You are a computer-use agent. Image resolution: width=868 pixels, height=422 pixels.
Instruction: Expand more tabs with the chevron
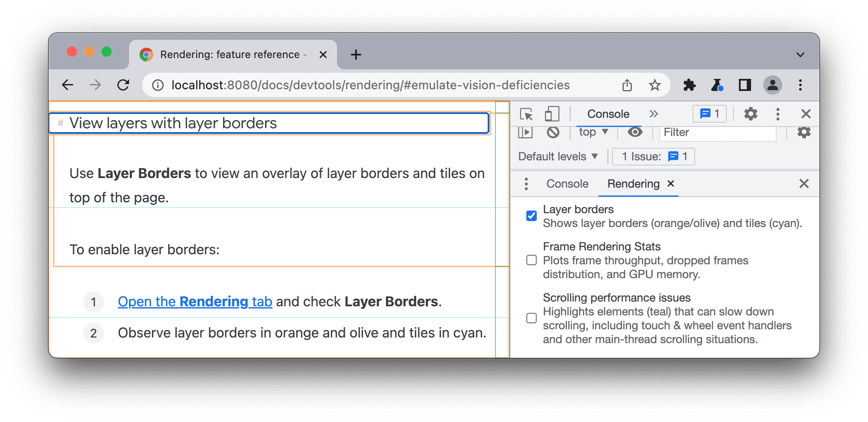(654, 114)
